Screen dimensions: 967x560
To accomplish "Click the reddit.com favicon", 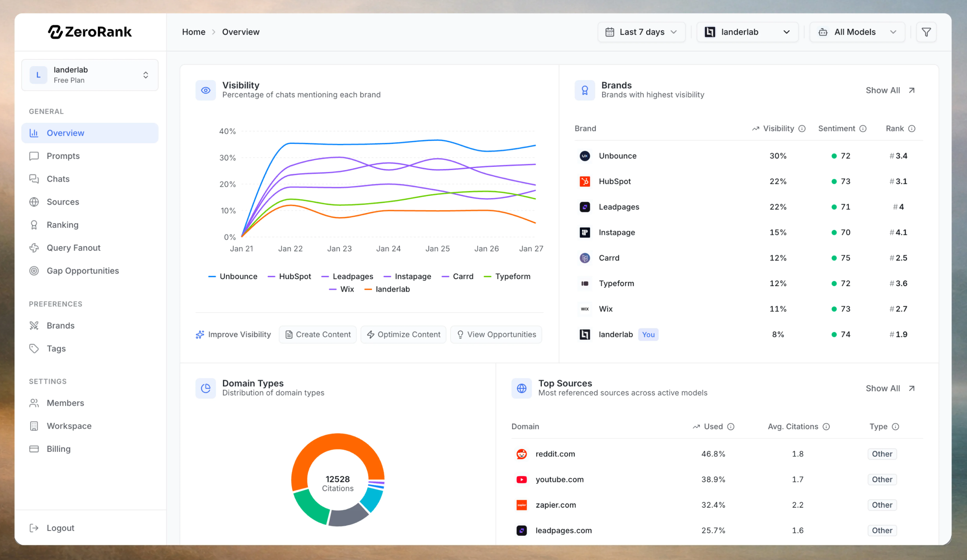I will (x=522, y=454).
